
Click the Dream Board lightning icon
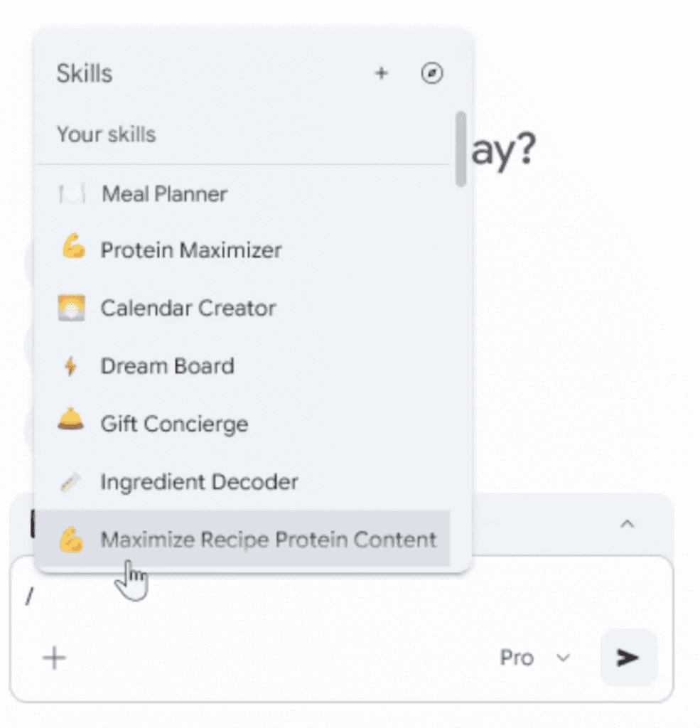[70, 366]
